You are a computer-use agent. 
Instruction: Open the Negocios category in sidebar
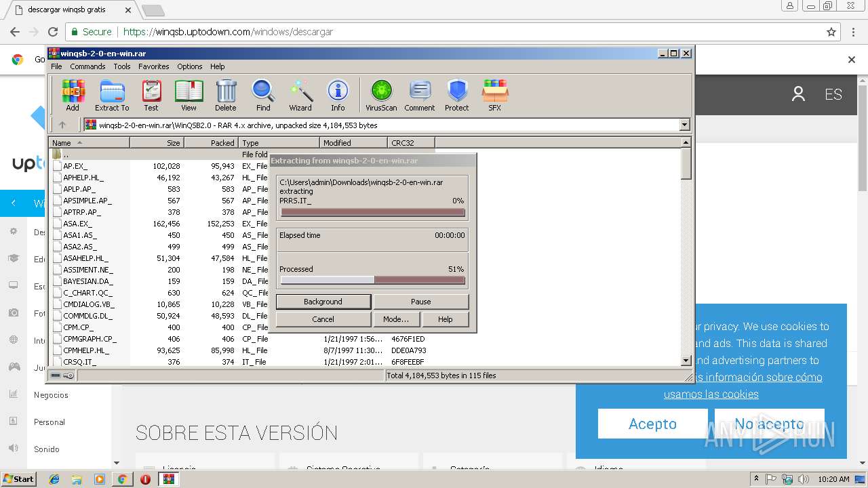[51, 395]
